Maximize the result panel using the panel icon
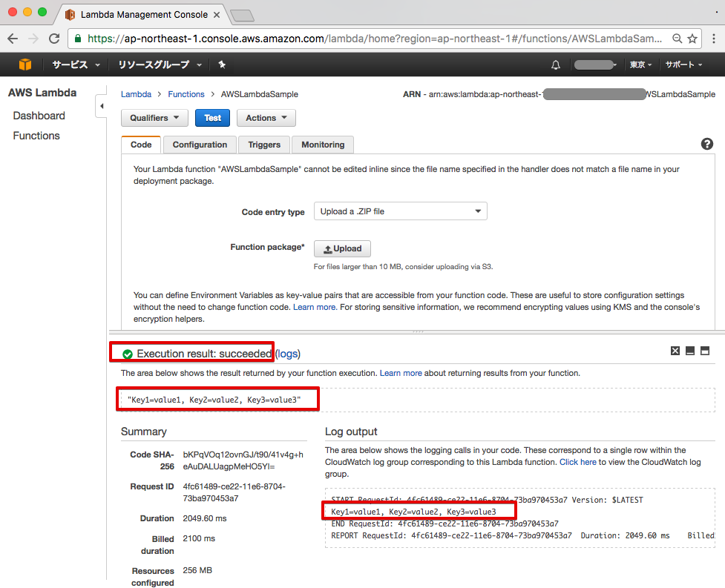Image resolution: width=725 pixels, height=588 pixels. point(706,350)
